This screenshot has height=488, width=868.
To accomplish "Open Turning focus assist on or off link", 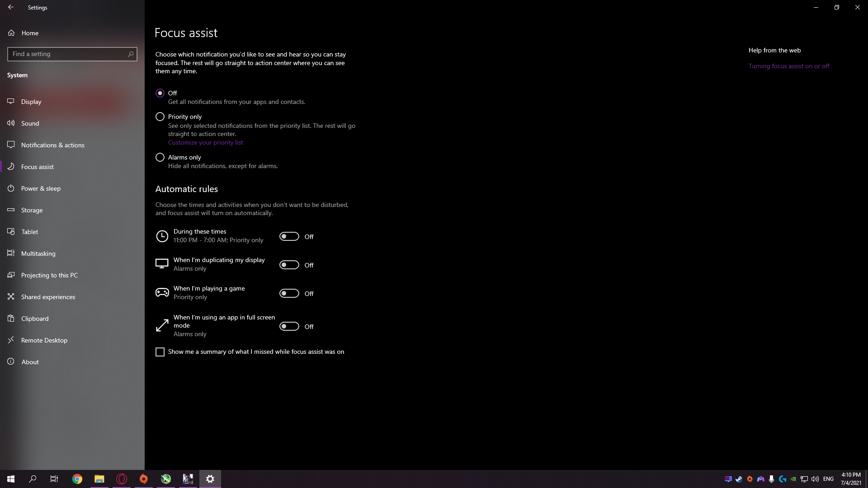I will click(789, 66).
